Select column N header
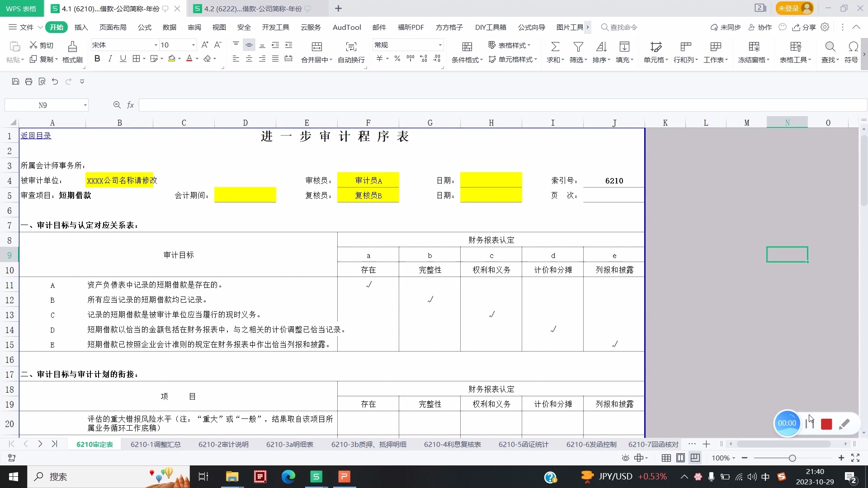The width and height of the screenshot is (868, 488). pyautogui.click(x=787, y=122)
